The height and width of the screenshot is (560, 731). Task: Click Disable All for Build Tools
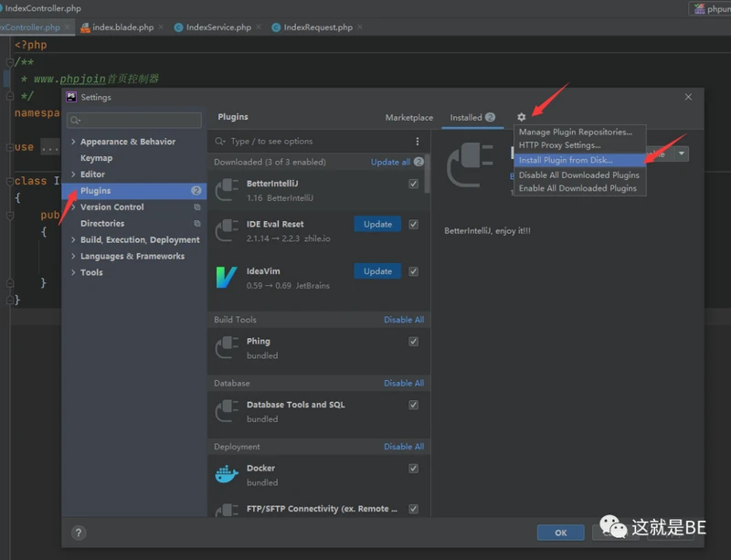tap(404, 320)
